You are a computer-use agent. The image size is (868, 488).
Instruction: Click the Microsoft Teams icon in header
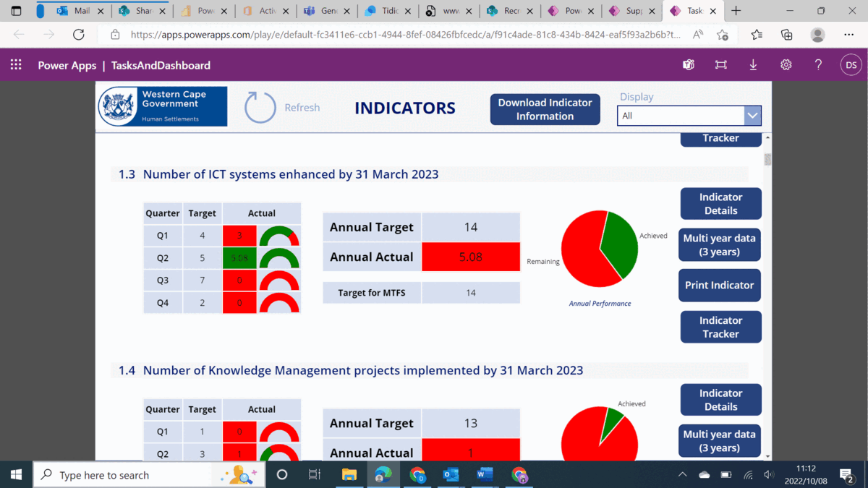point(689,65)
